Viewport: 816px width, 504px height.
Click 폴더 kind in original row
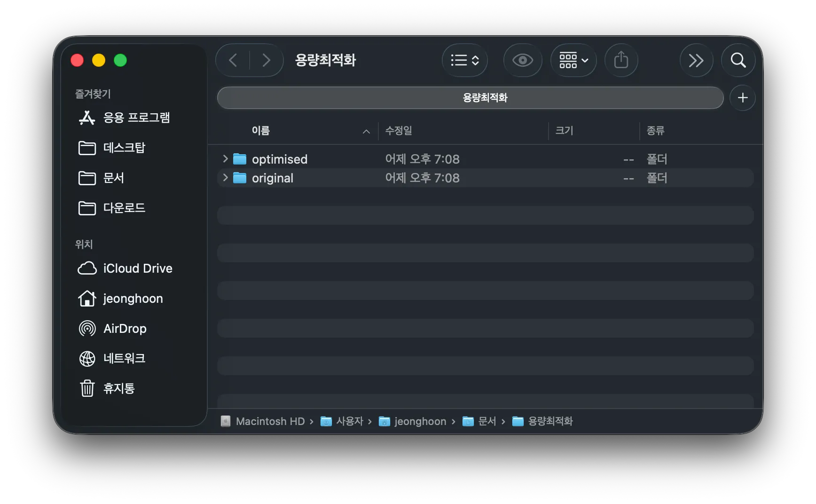657,178
